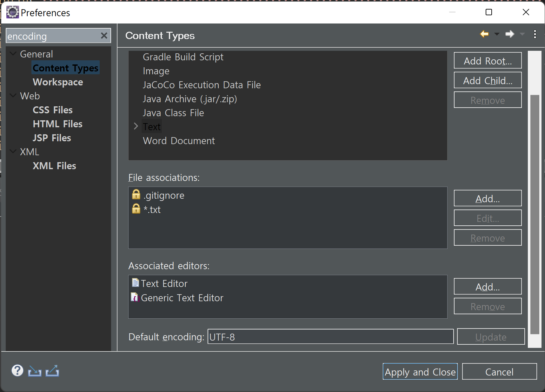The image size is (545, 392).
Task: Collapse the Web tree node
Action: click(13, 96)
